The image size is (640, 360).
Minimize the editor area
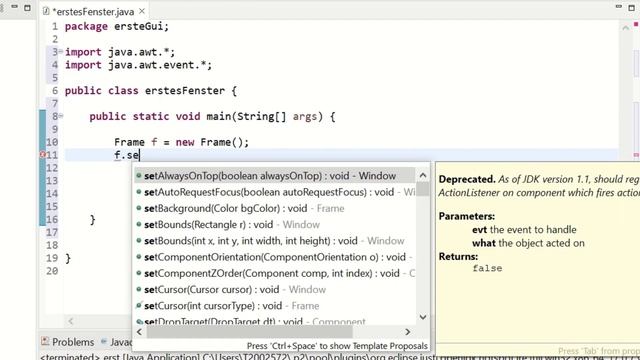(619, 7)
